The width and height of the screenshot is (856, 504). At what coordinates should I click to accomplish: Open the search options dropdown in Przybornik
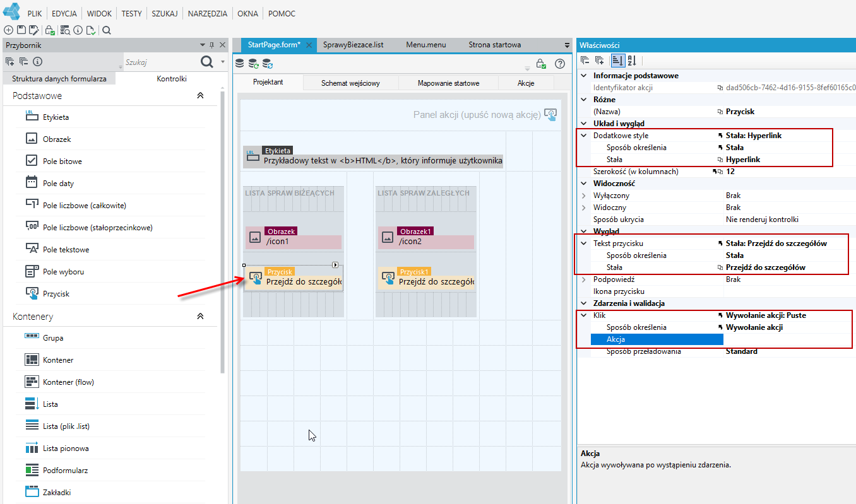coord(223,62)
